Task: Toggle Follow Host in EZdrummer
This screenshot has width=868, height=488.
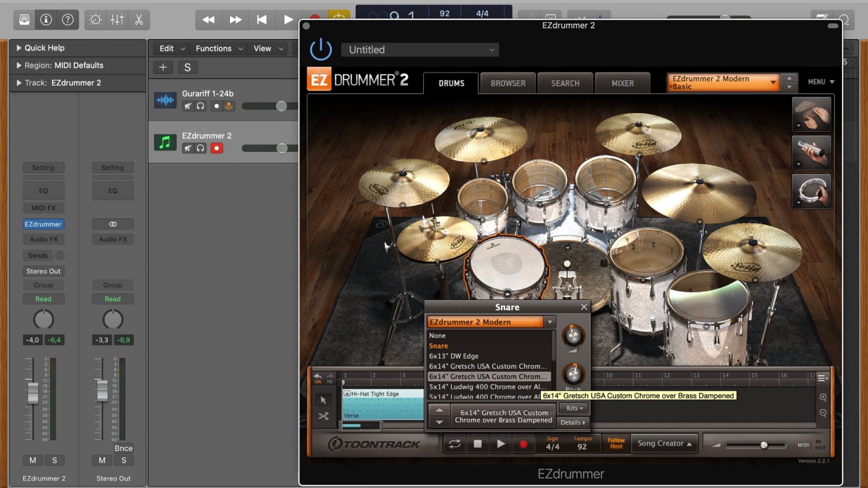Action: coord(616,444)
